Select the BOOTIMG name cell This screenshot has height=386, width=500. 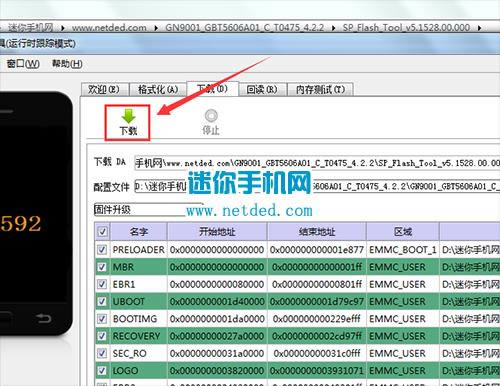coord(139,319)
